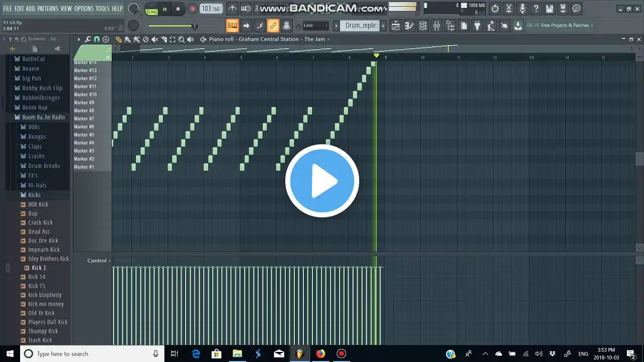The image size is (644, 362).
Task: Open piano roll tools wrench menu
Action: (88, 39)
